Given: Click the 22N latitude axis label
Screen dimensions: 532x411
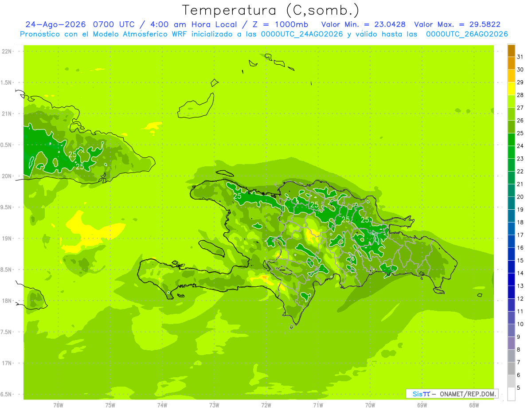Looking at the screenshot, I should [8, 51].
